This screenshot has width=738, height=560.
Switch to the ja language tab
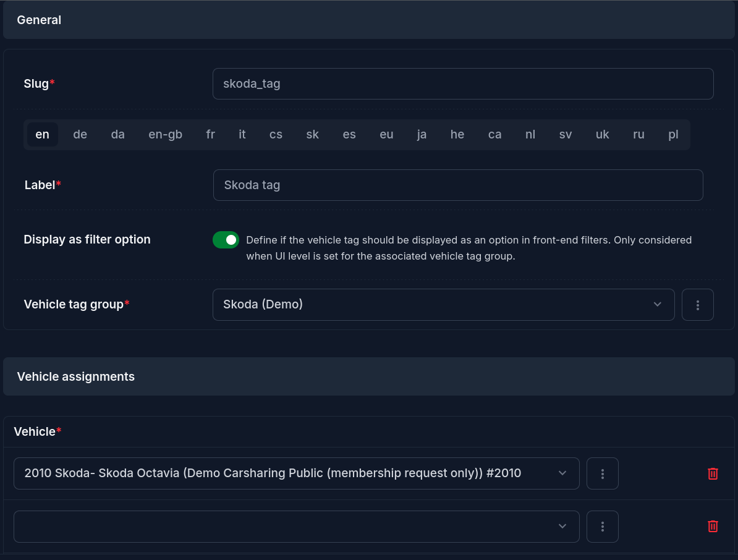point(422,135)
